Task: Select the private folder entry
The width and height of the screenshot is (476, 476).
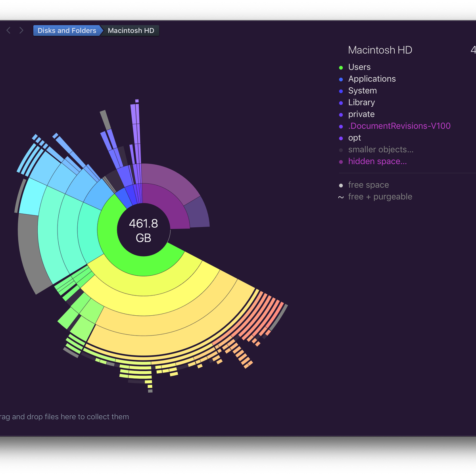Action: (361, 114)
